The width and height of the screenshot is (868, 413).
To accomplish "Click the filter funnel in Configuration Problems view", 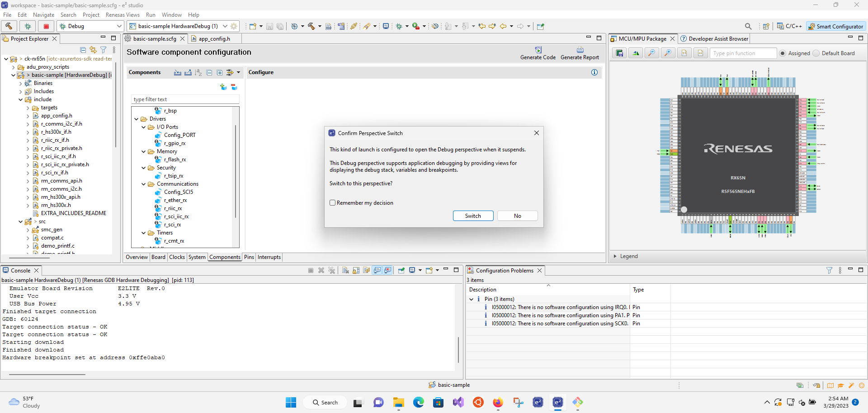I will [x=829, y=270].
